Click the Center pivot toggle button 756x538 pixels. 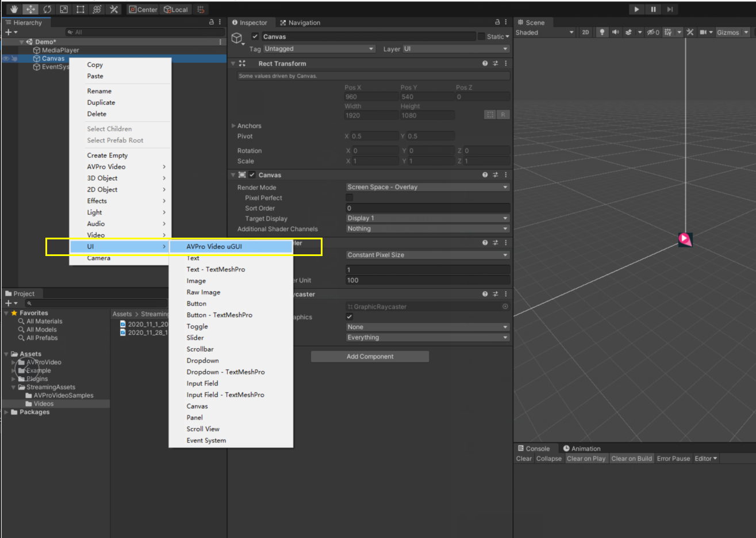pyautogui.click(x=143, y=9)
